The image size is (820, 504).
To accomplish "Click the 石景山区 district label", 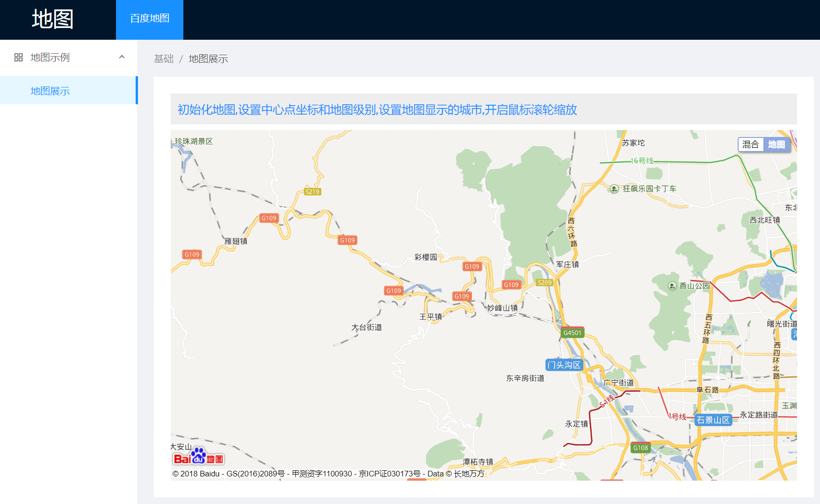I will click(713, 420).
